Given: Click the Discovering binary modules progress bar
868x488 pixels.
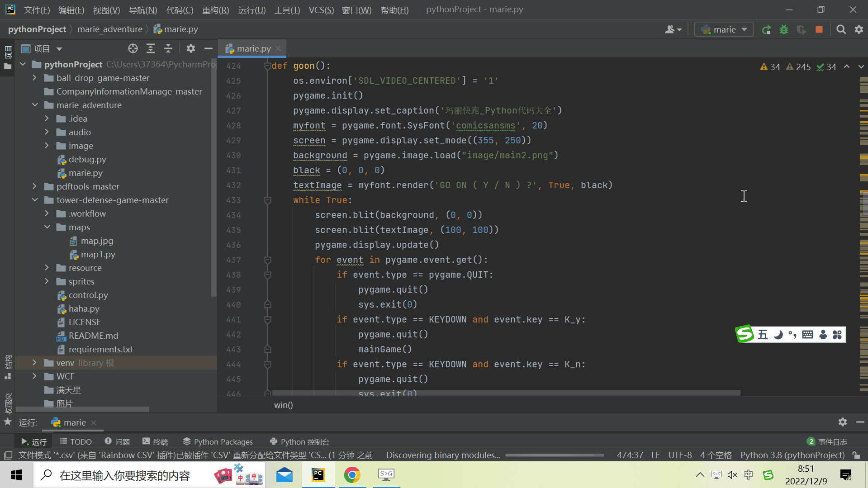Looking at the screenshot, I should coord(555,455).
